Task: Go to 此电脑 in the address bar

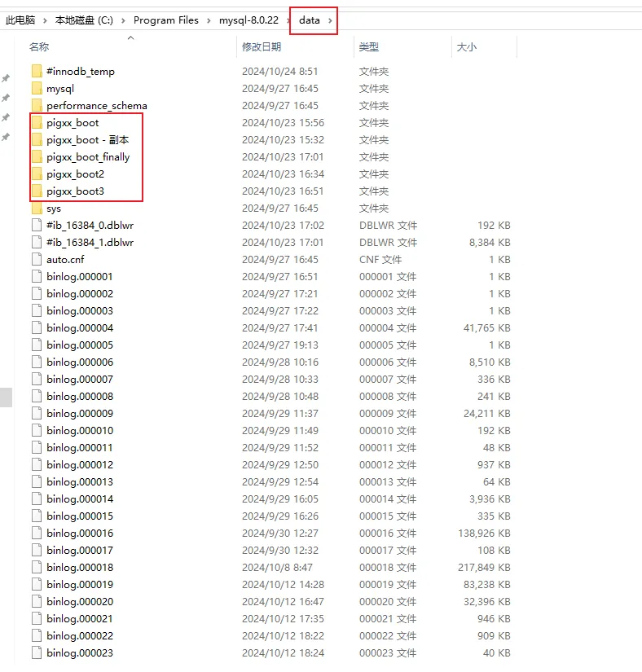Action: pyautogui.click(x=24, y=20)
